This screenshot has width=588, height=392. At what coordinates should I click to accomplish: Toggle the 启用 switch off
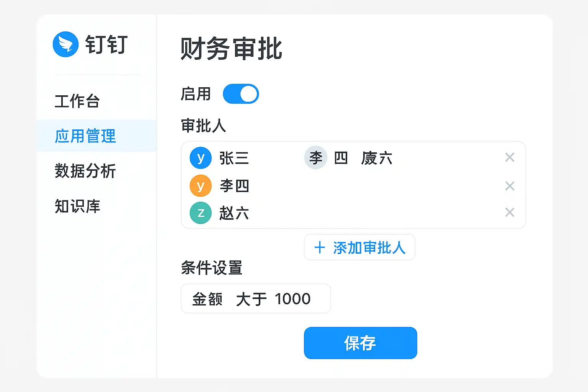[241, 94]
